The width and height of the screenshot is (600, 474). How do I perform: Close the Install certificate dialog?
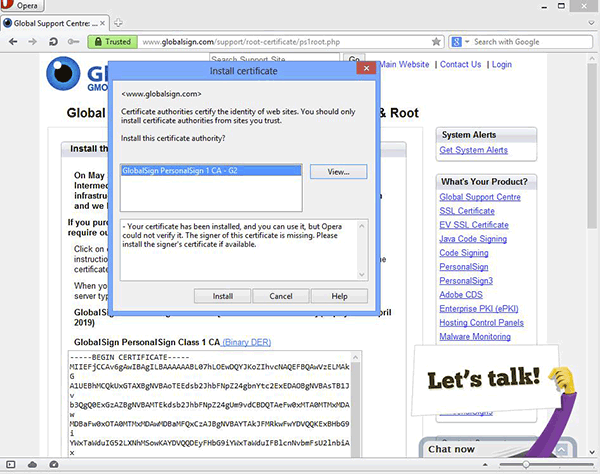[x=366, y=68]
